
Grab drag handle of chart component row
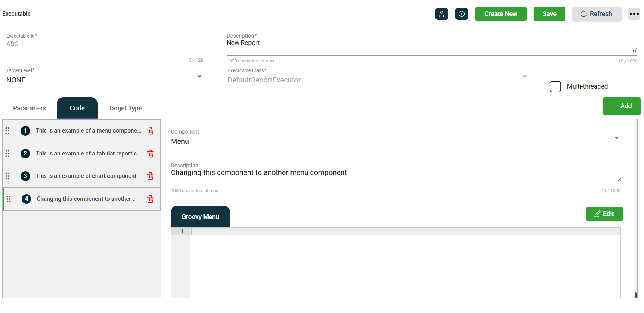tap(8, 176)
